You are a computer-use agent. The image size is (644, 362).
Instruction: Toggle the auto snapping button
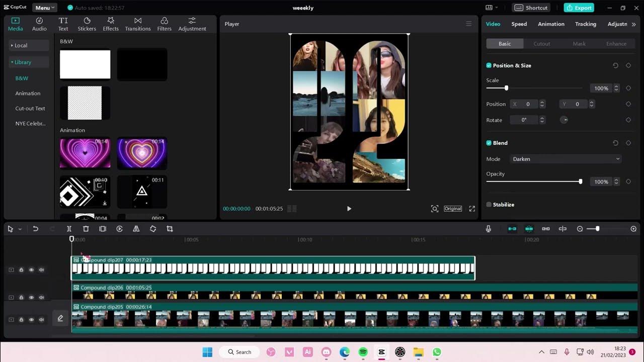(x=529, y=229)
